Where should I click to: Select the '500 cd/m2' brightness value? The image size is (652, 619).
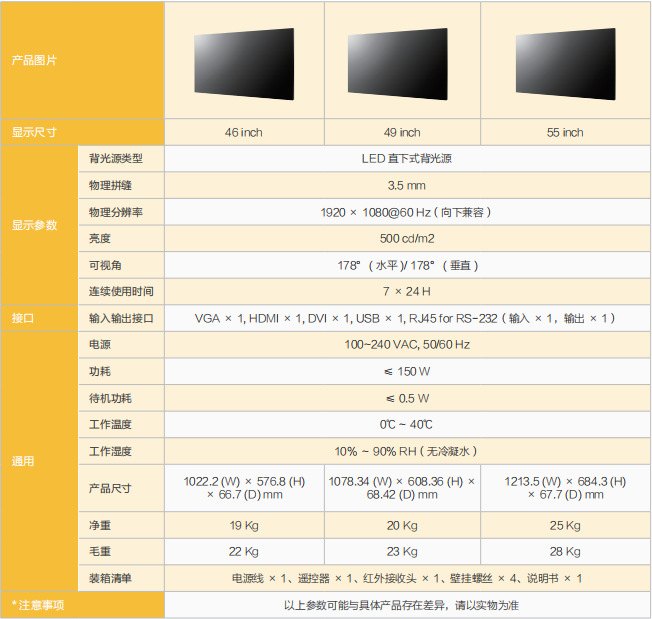coord(408,239)
